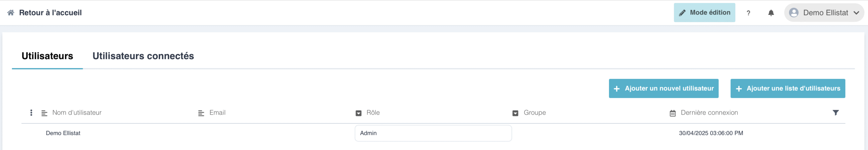Open the Groupe column dropdown icon
The image size is (868, 150).
tap(515, 113)
